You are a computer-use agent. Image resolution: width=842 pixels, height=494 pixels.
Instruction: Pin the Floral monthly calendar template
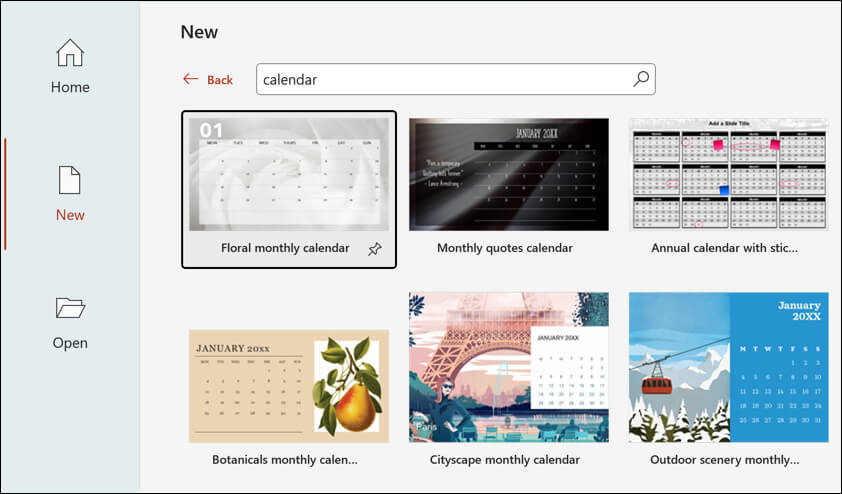pos(374,249)
